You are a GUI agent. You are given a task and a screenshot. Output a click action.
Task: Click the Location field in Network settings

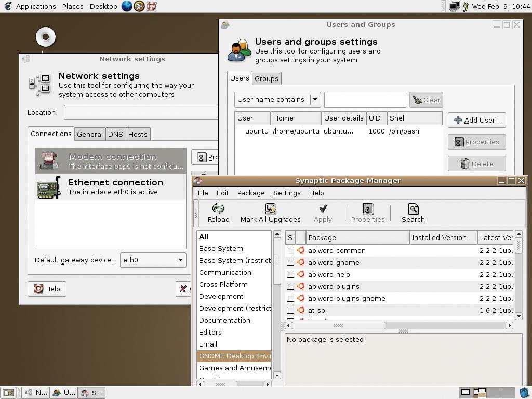click(x=141, y=112)
